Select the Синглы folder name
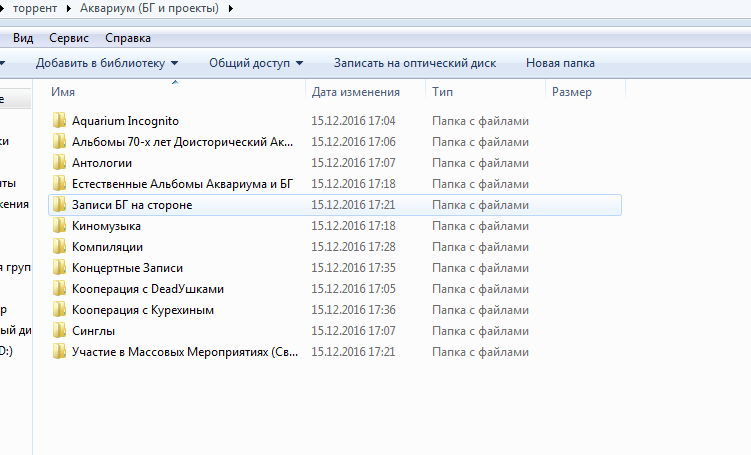This screenshot has width=751, height=455. click(x=93, y=331)
